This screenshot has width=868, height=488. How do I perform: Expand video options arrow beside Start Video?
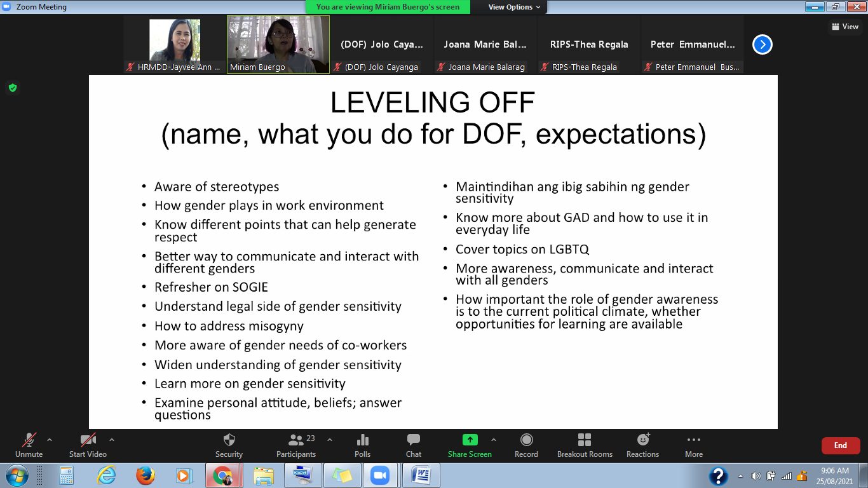point(112,439)
